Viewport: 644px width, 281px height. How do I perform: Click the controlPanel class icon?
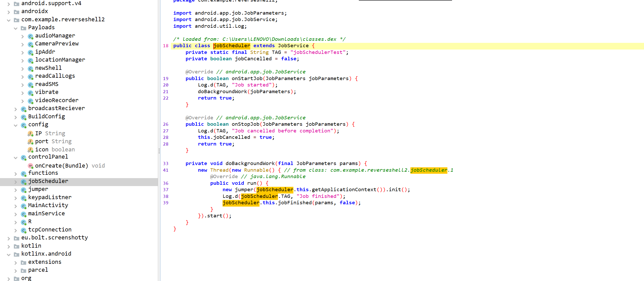click(24, 158)
